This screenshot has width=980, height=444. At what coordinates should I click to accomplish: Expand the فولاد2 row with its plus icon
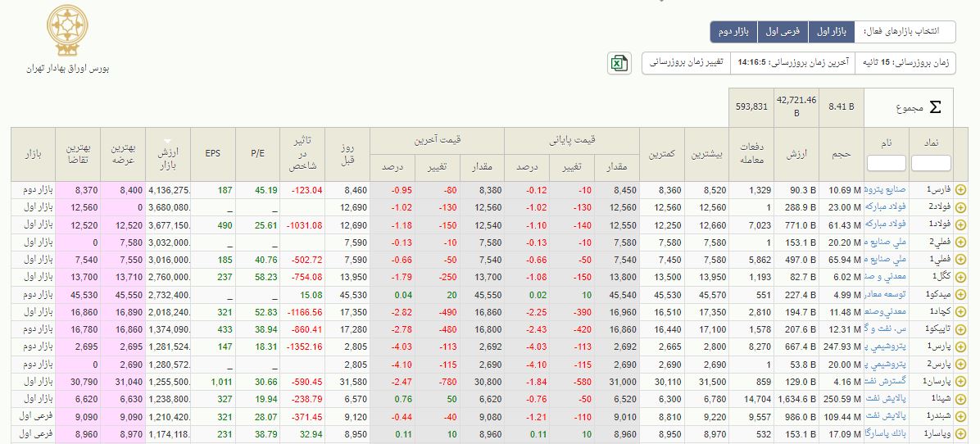pos(960,207)
